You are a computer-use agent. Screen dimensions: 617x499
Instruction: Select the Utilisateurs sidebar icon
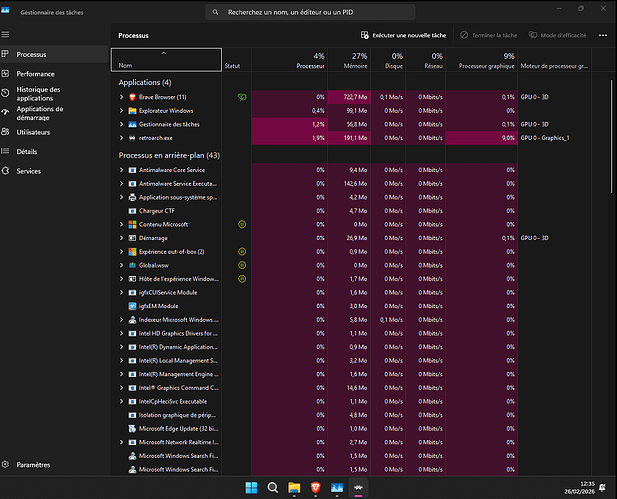(x=7, y=132)
